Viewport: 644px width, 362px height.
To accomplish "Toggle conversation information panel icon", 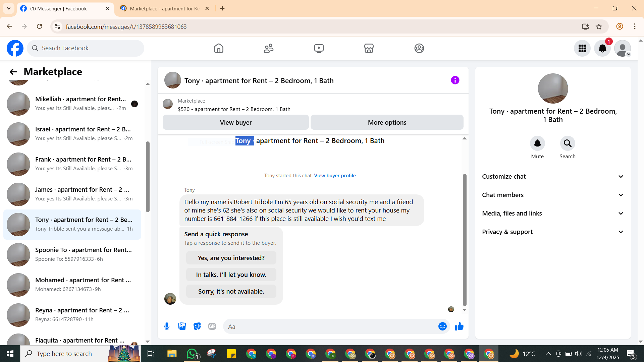I will click(455, 80).
